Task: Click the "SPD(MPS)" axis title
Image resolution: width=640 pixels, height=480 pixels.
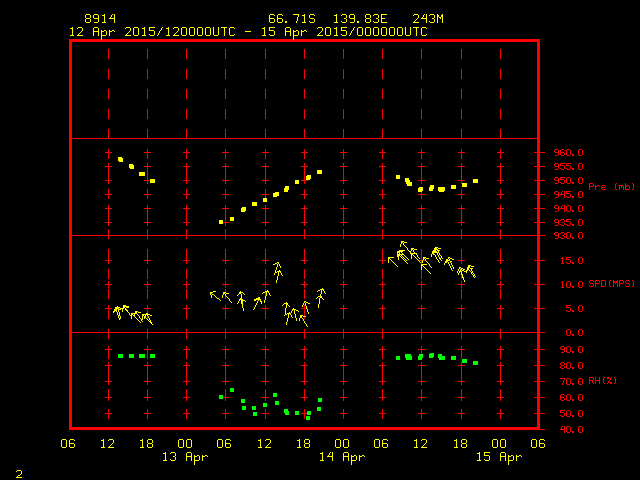Action: tap(611, 283)
